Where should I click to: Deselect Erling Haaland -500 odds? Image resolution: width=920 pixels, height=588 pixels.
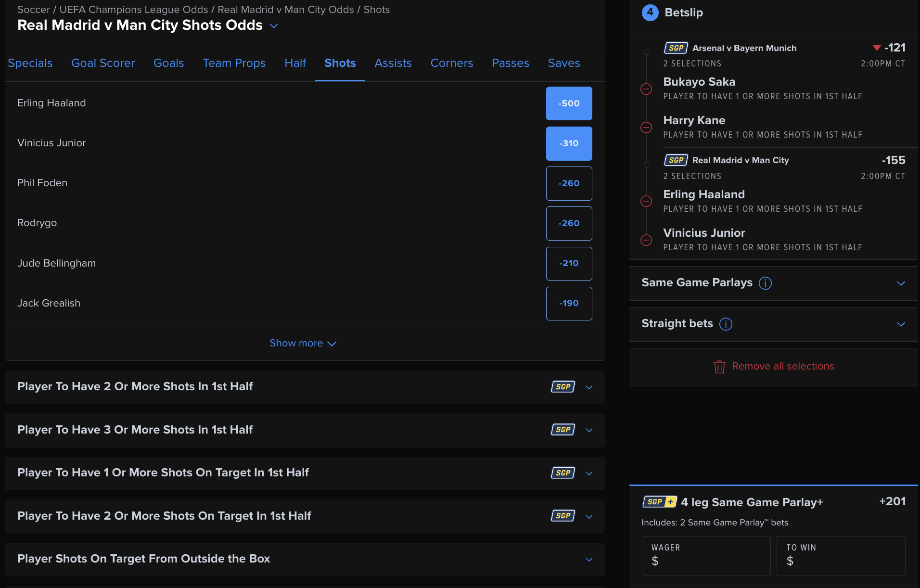tap(569, 103)
